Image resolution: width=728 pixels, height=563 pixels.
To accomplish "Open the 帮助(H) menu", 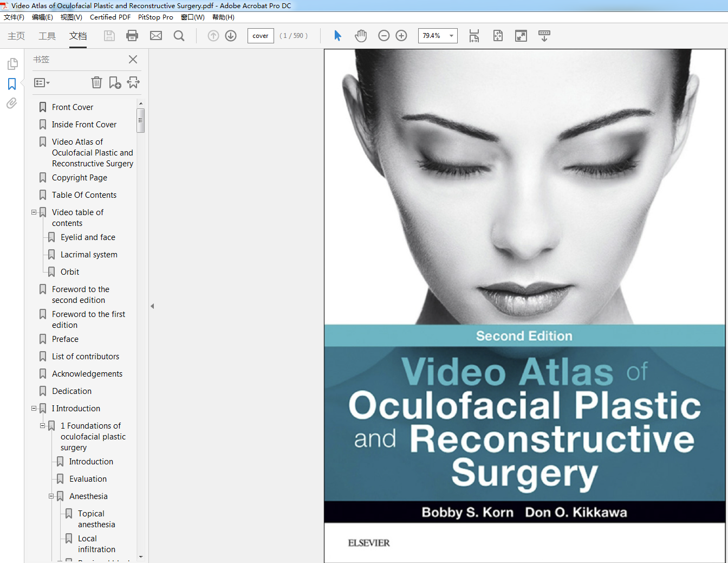I will coord(223,17).
